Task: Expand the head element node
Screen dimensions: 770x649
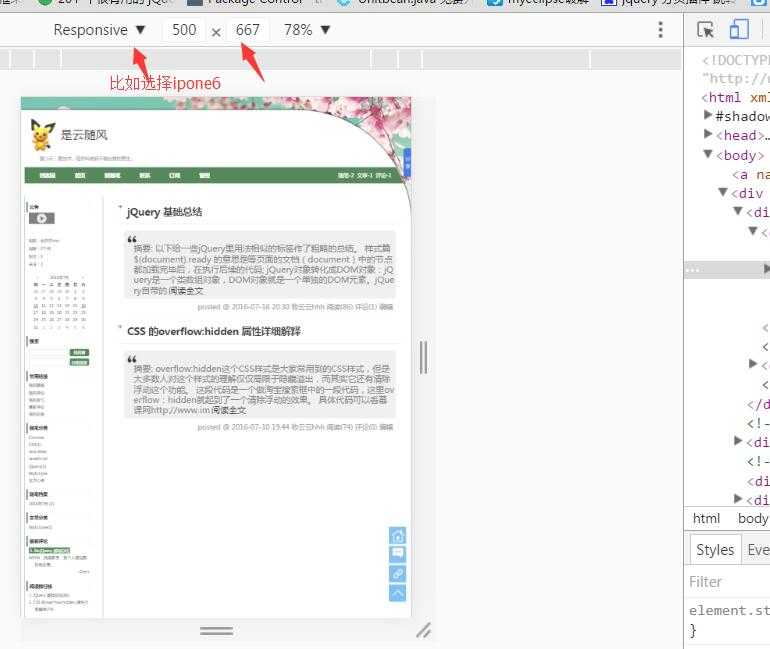Action: pos(708,135)
